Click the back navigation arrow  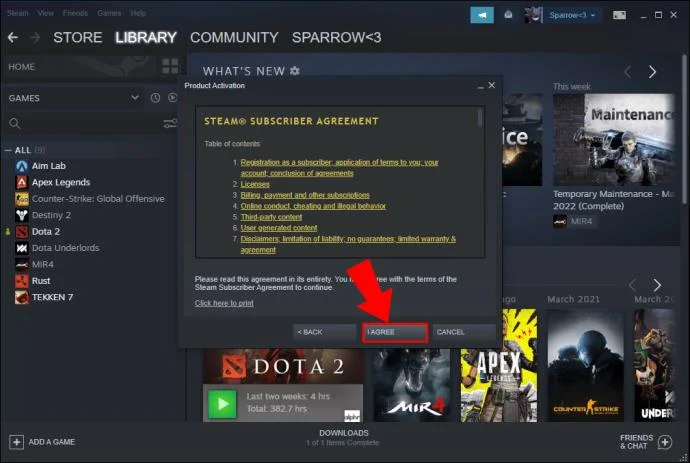click(x=13, y=37)
